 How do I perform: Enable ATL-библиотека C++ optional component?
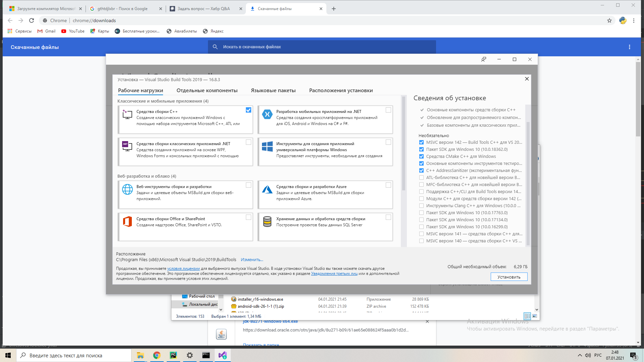(421, 178)
